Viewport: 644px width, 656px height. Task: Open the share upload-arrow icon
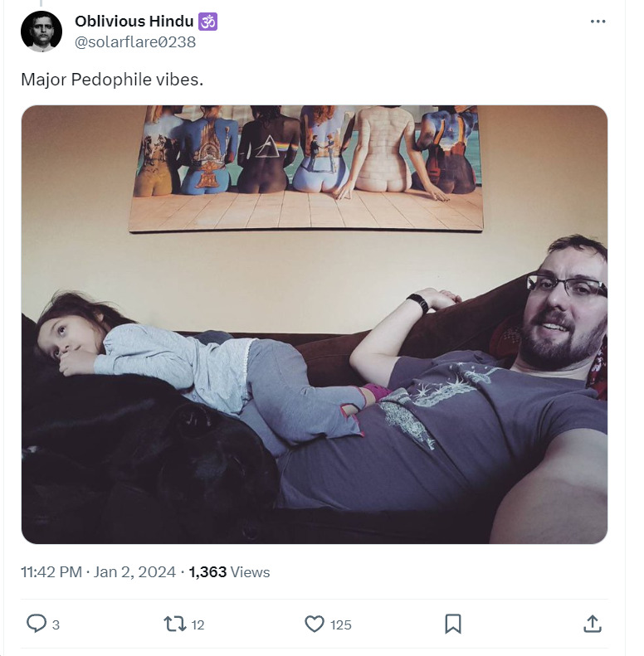pos(592,624)
